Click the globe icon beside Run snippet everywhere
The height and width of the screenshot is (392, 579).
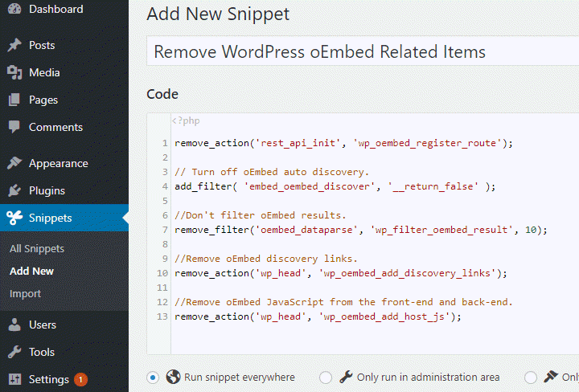click(173, 377)
